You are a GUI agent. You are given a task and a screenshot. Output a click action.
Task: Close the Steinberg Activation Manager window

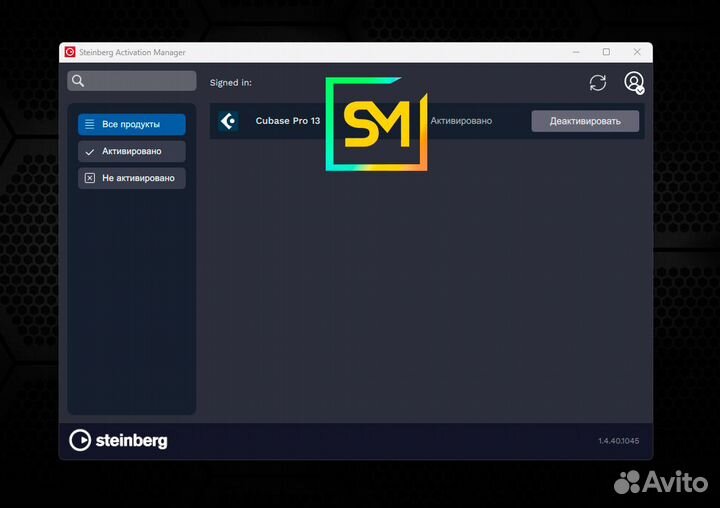point(636,52)
